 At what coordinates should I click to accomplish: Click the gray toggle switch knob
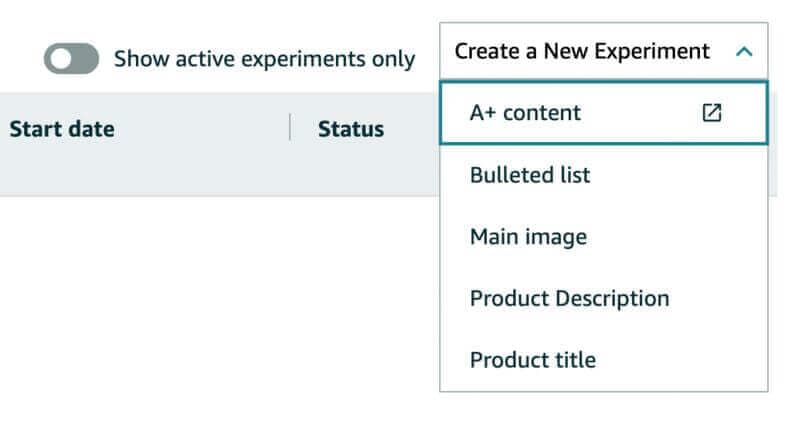click(59, 59)
